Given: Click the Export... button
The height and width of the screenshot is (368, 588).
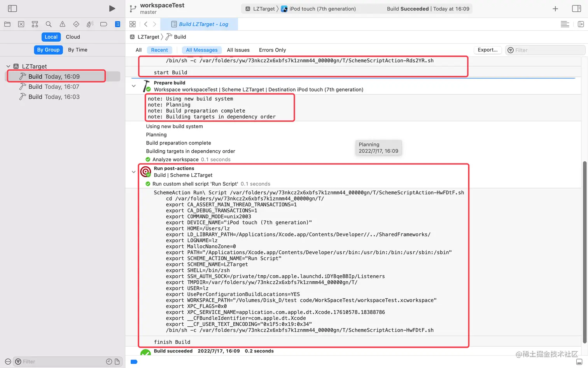Looking at the screenshot, I should pos(488,50).
